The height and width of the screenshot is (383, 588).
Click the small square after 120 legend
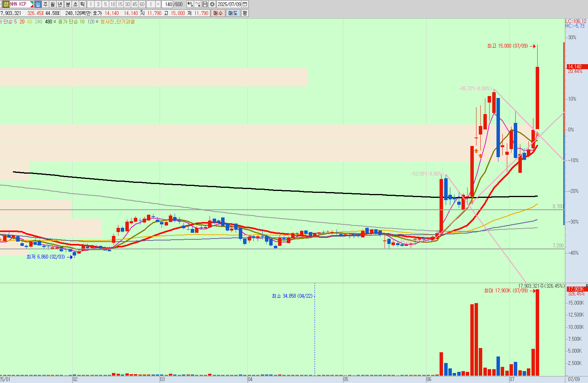click(x=97, y=22)
